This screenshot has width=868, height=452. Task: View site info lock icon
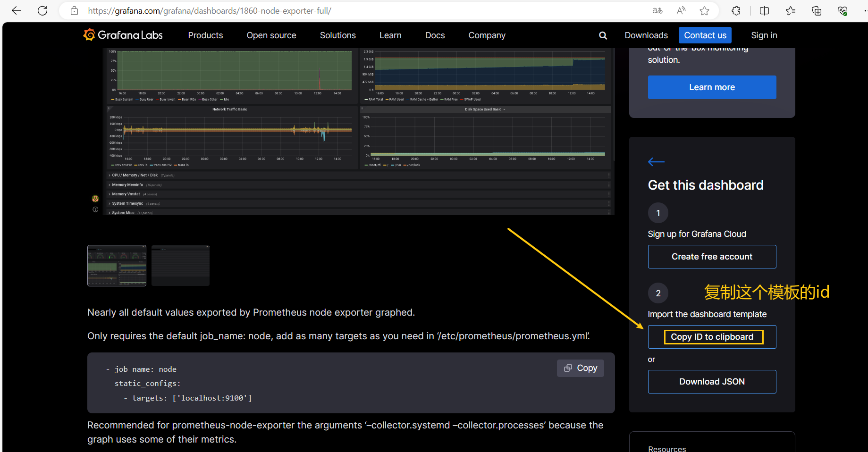[x=74, y=10]
